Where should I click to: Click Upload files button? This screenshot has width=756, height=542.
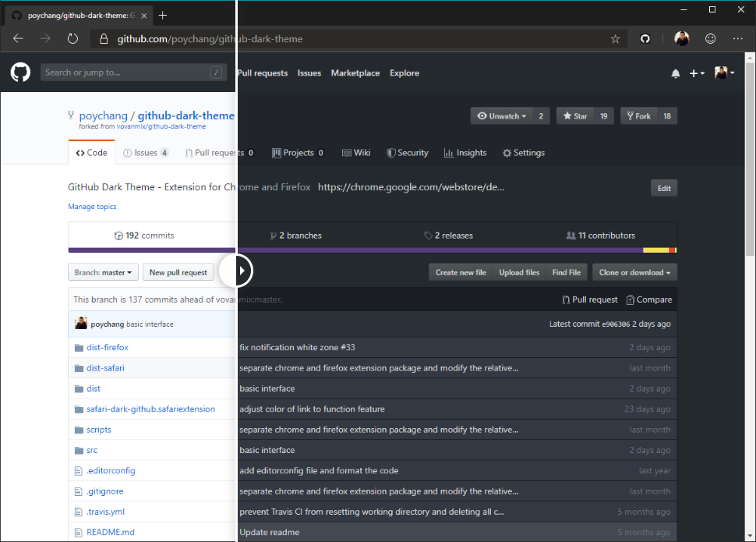[519, 272]
